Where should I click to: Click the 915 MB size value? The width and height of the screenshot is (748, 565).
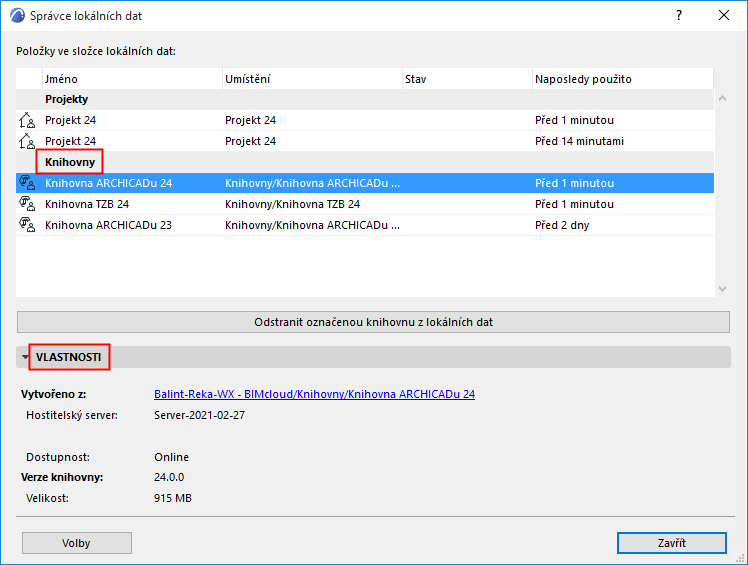click(x=173, y=498)
